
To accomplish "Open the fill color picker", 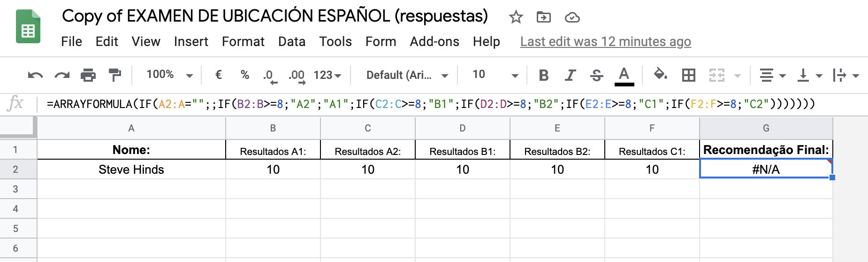I will click(x=661, y=75).
